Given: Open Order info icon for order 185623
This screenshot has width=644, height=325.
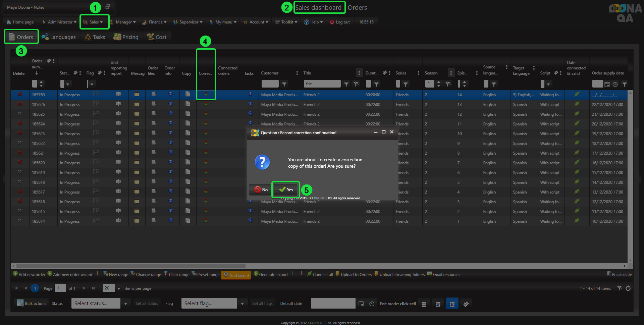Looking at the screenshot, I should 171,133.
